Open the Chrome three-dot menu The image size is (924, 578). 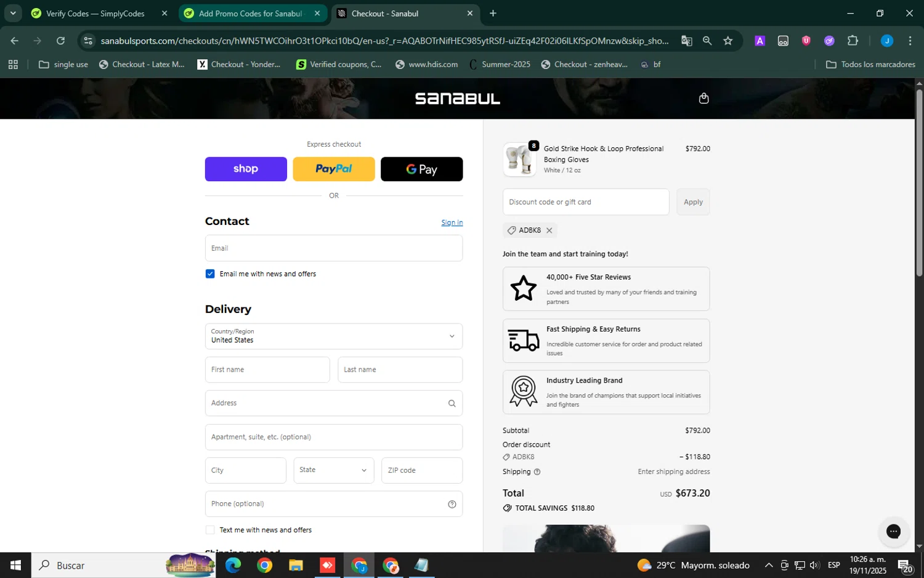coord(910,41)
